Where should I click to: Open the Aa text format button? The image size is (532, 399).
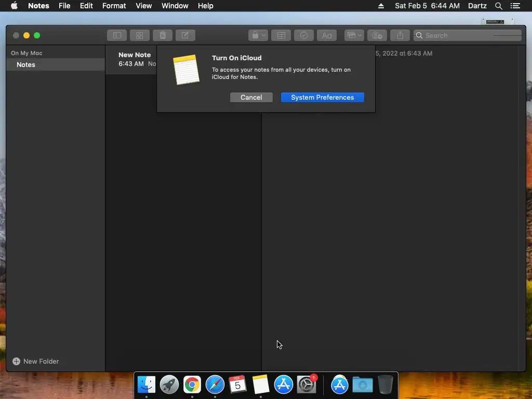point(327,35)
